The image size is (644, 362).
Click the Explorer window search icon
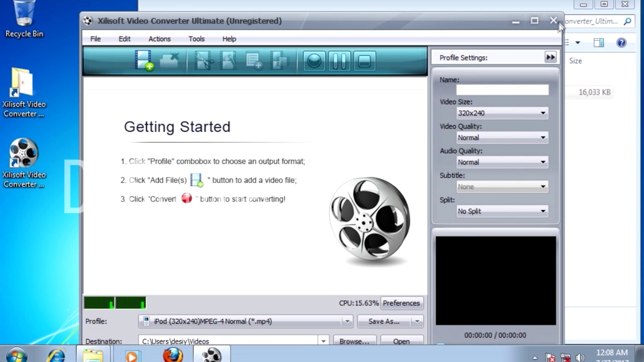point(627,21)
